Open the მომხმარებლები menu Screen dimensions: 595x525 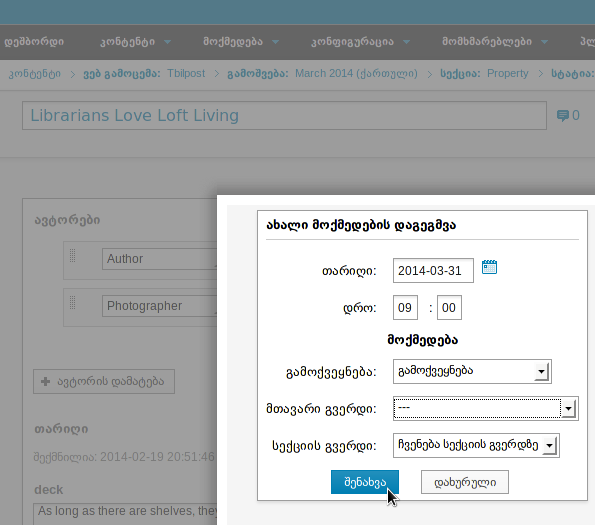pos(495,42)
